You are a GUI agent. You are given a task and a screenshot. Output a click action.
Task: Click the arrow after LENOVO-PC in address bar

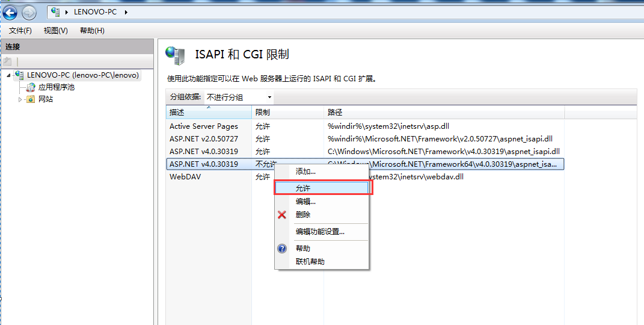[126, 12]
